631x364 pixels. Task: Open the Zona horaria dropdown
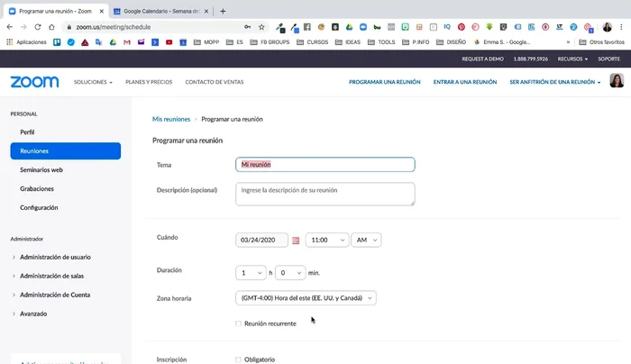point(305,298)
